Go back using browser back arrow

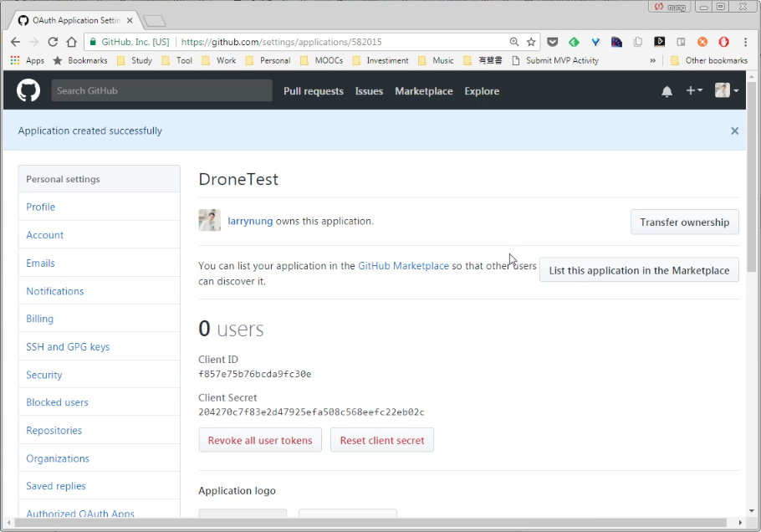click(x=16, y=42)
